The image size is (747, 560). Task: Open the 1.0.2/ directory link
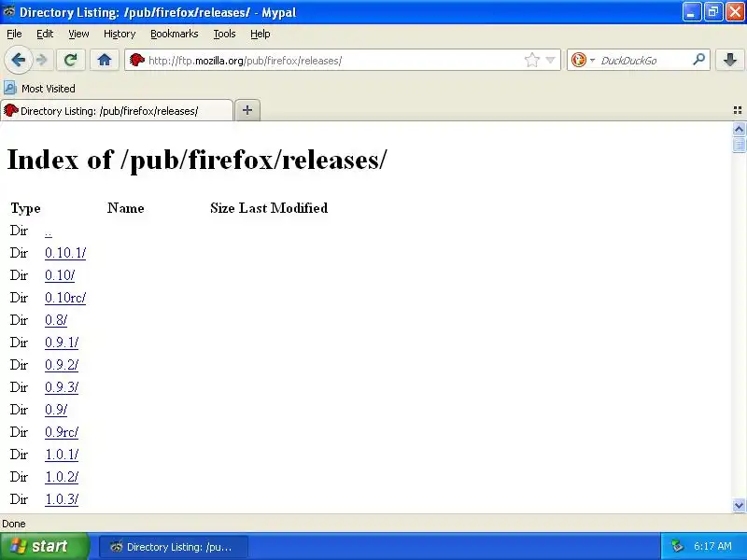click(62, 477)
